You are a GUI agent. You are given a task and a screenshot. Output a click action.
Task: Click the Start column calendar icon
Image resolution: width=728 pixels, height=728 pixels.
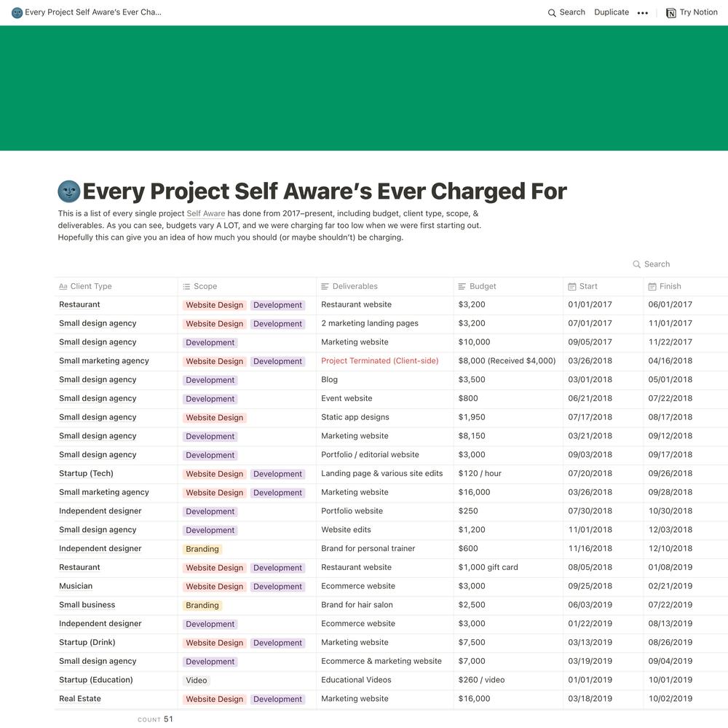[572, 286]
